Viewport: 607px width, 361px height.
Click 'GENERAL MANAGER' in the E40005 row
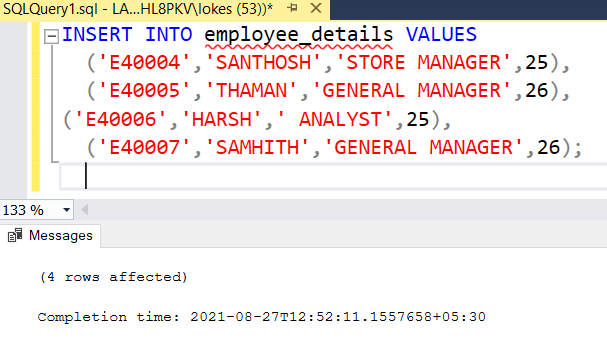tap(412, 91)
